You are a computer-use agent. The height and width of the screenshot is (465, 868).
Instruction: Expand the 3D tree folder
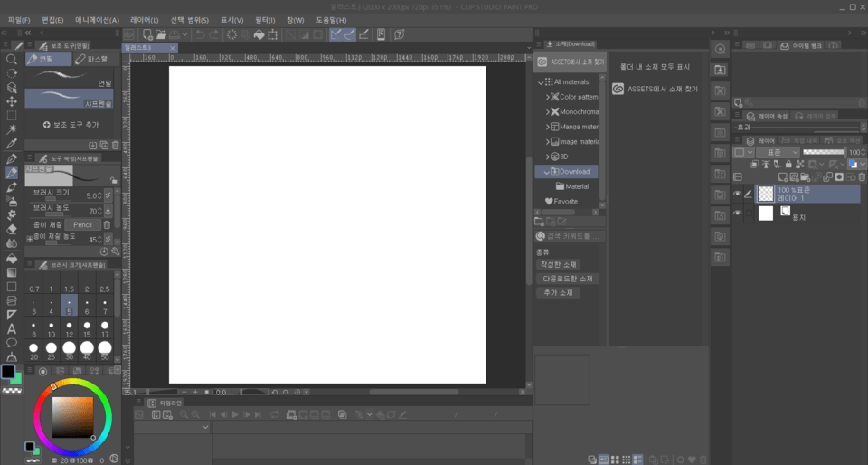pyautogui.click(x=548, y=157)
